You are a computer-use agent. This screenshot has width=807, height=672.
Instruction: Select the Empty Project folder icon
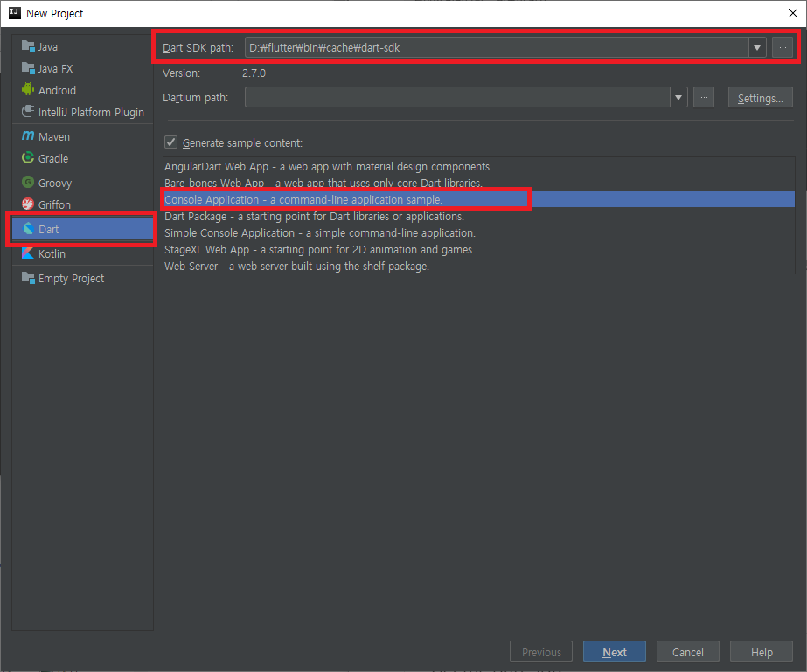tap(28, 278)
